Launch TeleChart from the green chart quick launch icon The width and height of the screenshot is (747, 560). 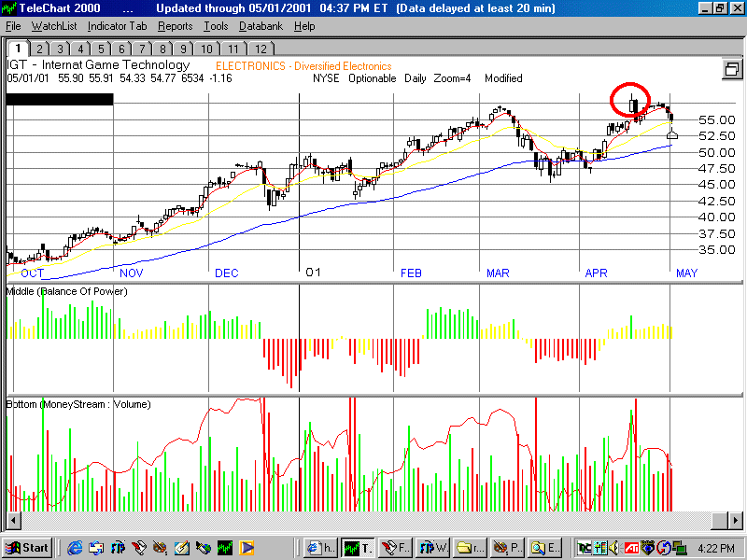[x=225, y=548]
